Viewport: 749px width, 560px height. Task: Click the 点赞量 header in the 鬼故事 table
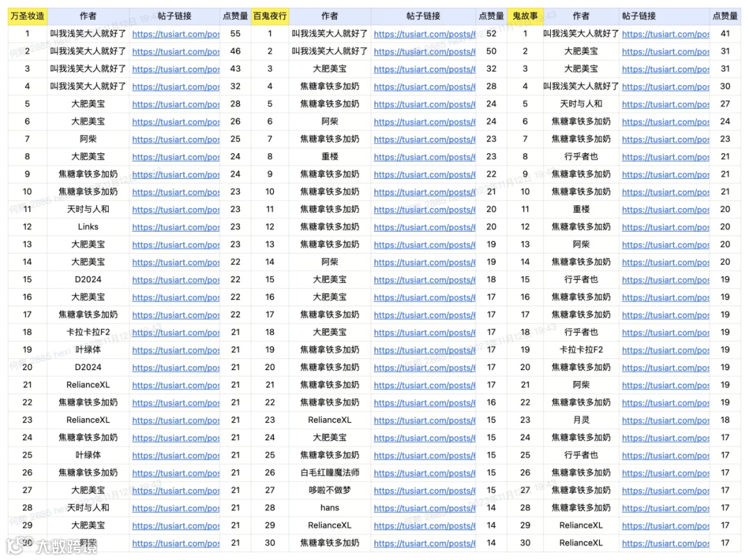point(725,16)
